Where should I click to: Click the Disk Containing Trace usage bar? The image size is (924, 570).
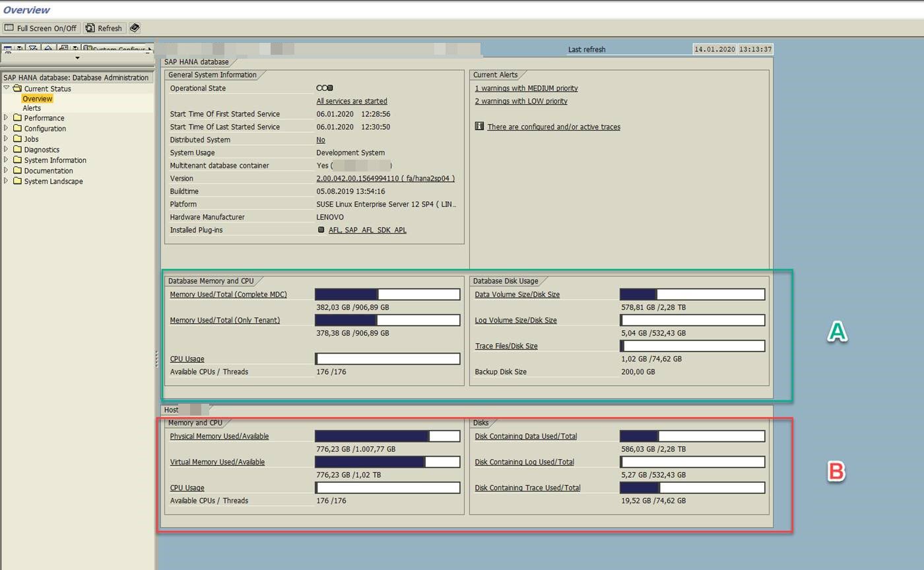(692, 488)
